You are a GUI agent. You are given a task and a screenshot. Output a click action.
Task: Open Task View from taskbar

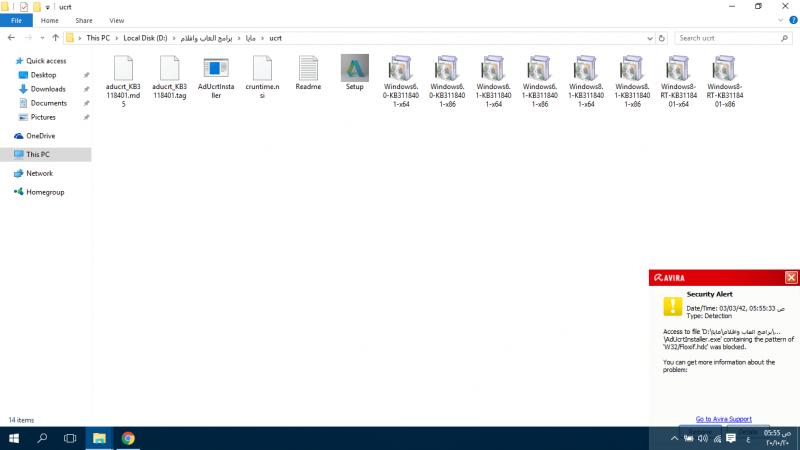pyautogui.click(x=70, y=438)
